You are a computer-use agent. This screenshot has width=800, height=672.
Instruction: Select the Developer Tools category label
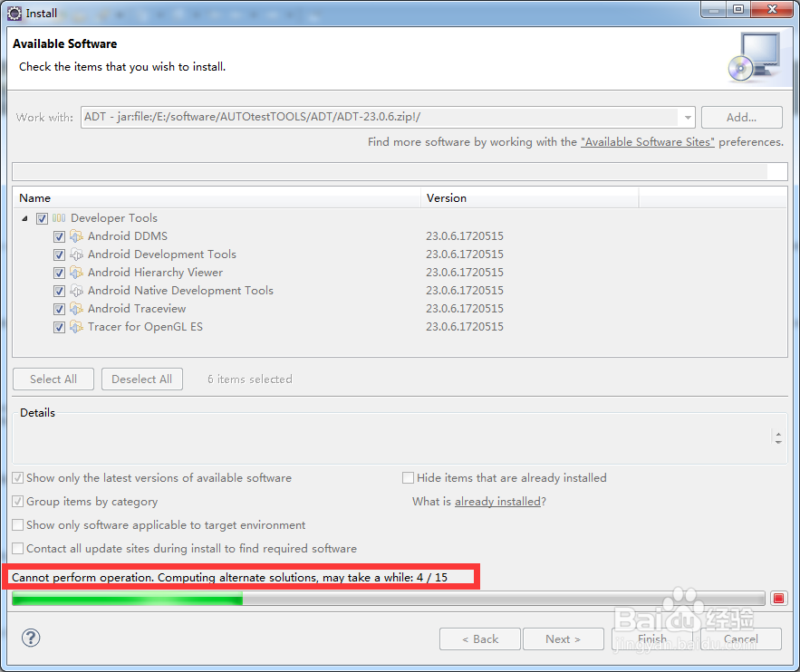click(x=114, y=218)
